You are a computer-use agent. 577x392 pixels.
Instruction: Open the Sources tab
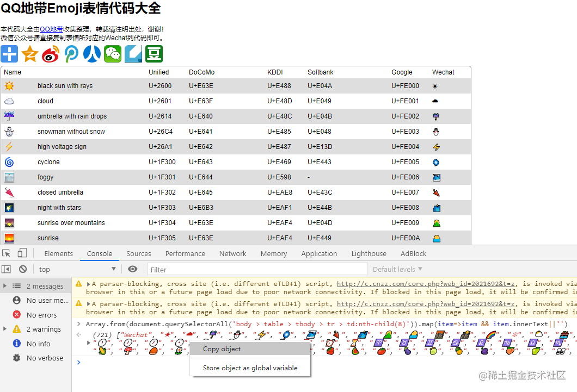point(139,253)
